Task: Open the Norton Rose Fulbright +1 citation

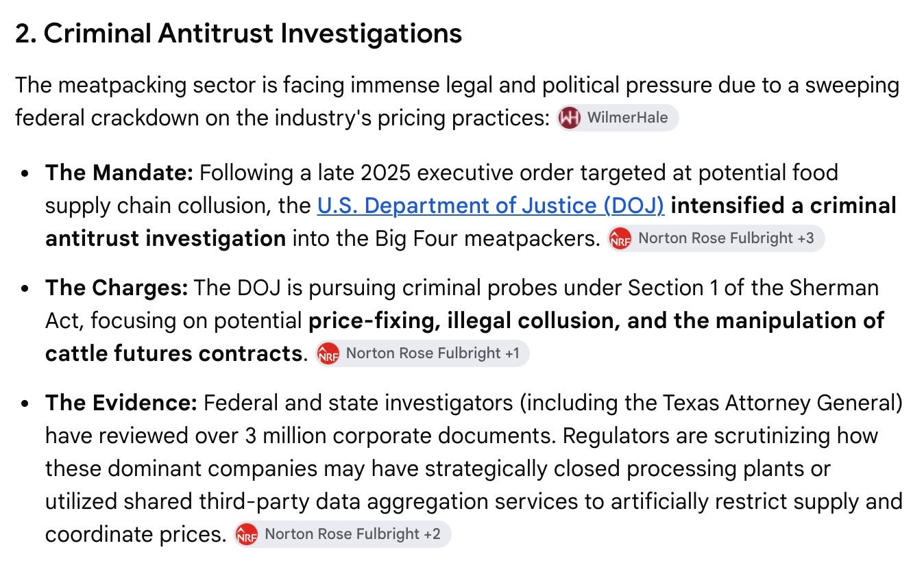Action: (x=422, y=353)
